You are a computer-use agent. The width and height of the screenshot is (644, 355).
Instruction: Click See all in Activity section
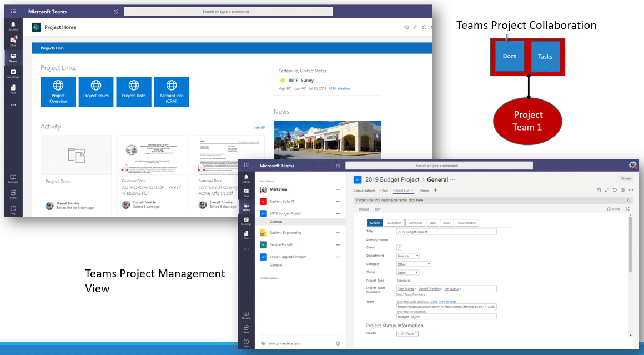[259, 127]
